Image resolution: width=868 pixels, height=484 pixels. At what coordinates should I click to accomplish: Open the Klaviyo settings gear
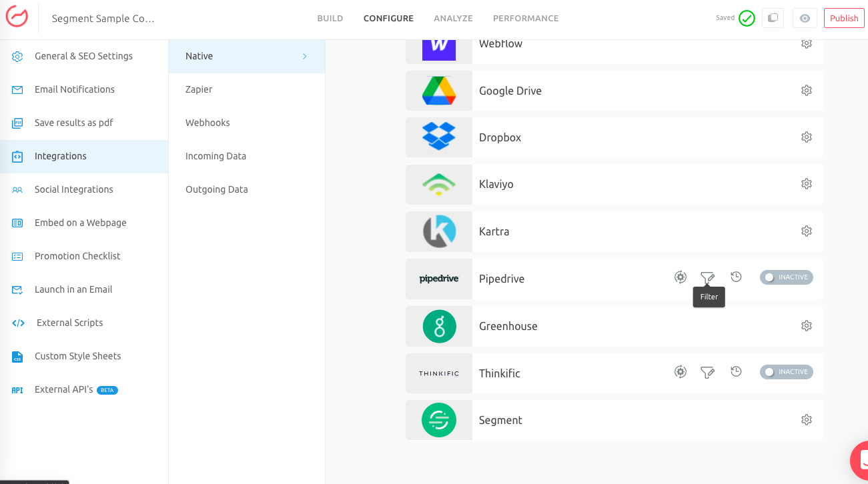pyautogui.click(x=807, y=183)
